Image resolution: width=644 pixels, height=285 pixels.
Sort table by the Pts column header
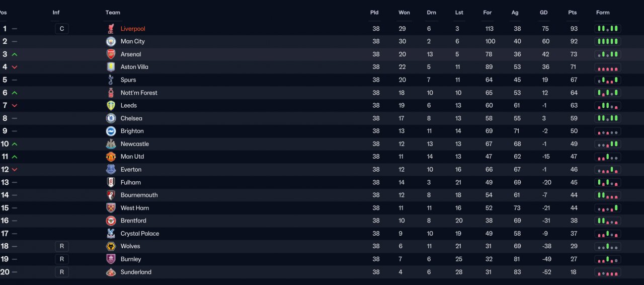(x=573, y=13)
